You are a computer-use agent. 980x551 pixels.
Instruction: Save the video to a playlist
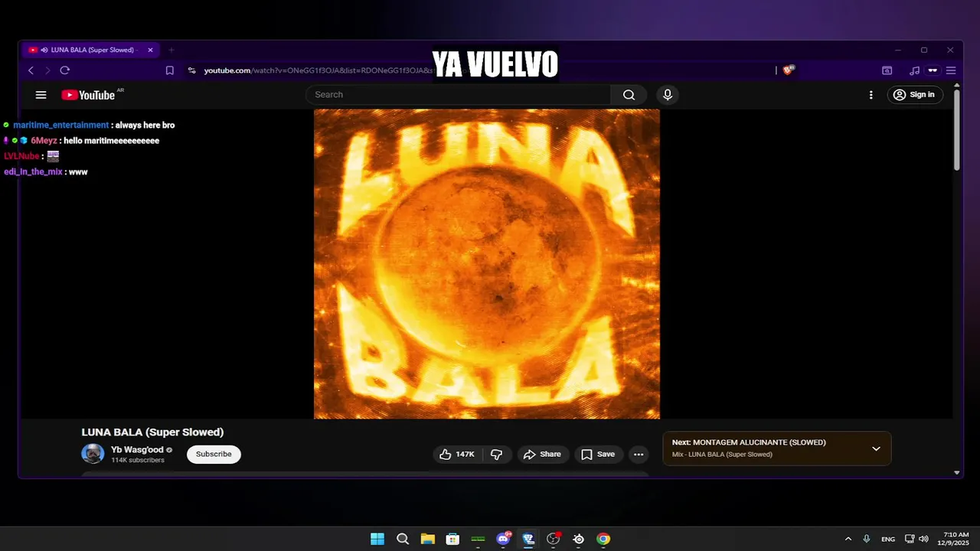pos(598,455)
